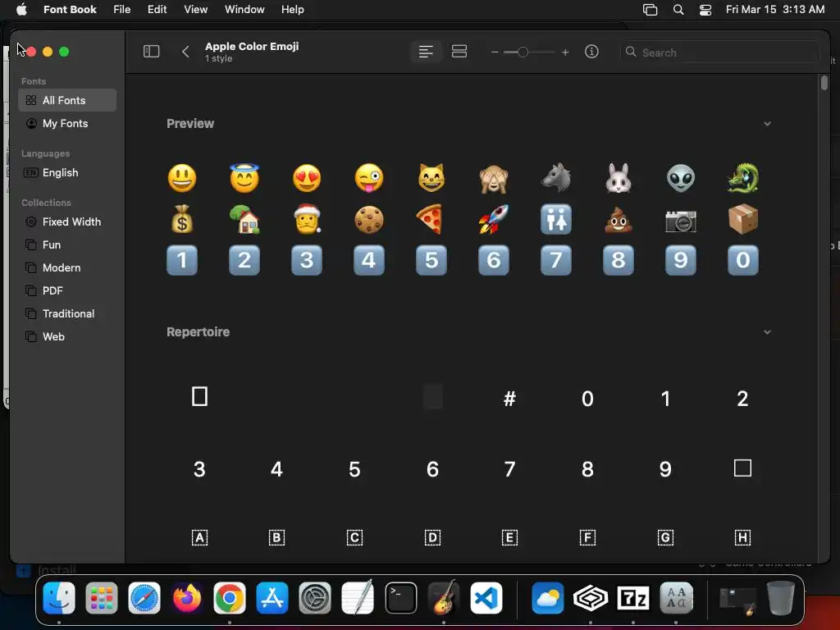Open Weather app from the Dock
Image resolution: width=840 pixels, height=630 pixels.
tap(547, 598)
